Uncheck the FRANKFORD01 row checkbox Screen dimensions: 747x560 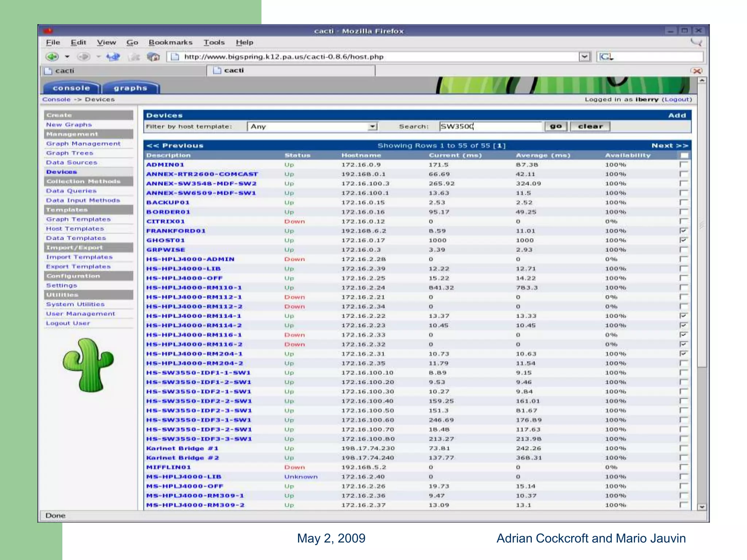point(684,231)
